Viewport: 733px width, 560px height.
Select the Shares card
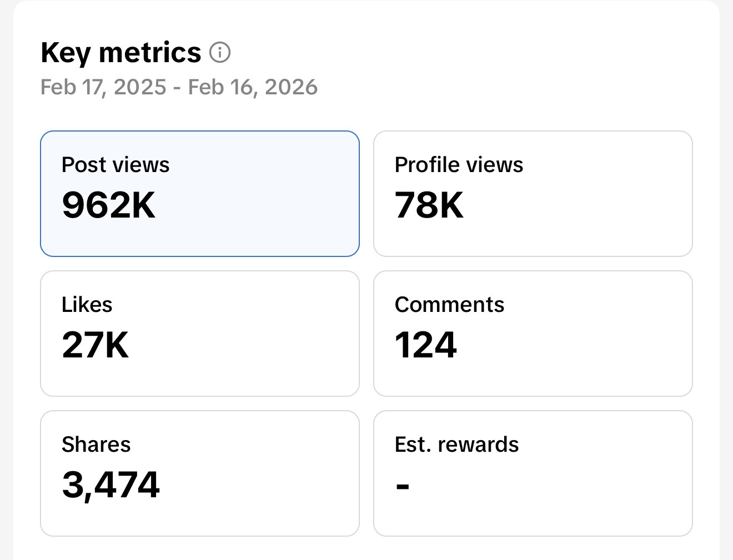click(x=199, y=473)
